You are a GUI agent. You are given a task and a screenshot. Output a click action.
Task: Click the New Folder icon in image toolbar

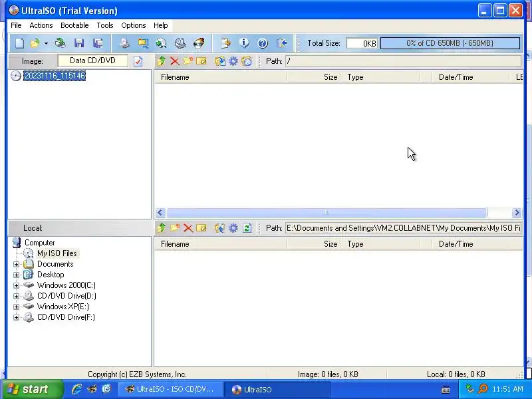point(188,61)
